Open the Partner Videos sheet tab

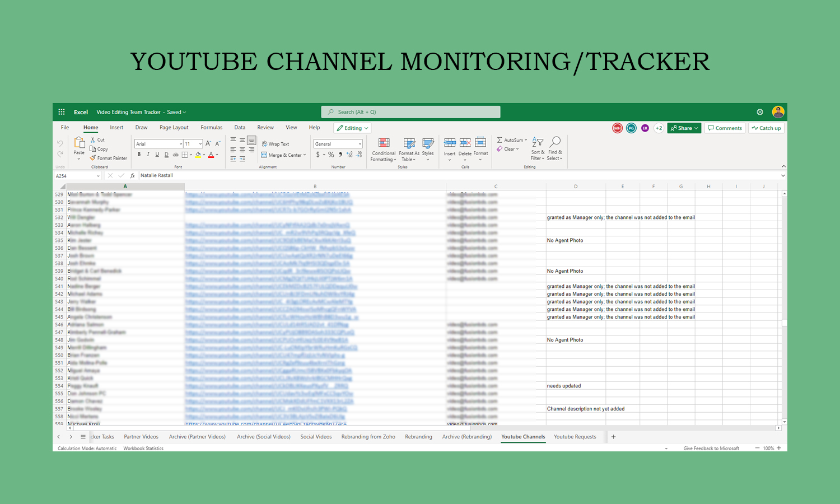141,437
